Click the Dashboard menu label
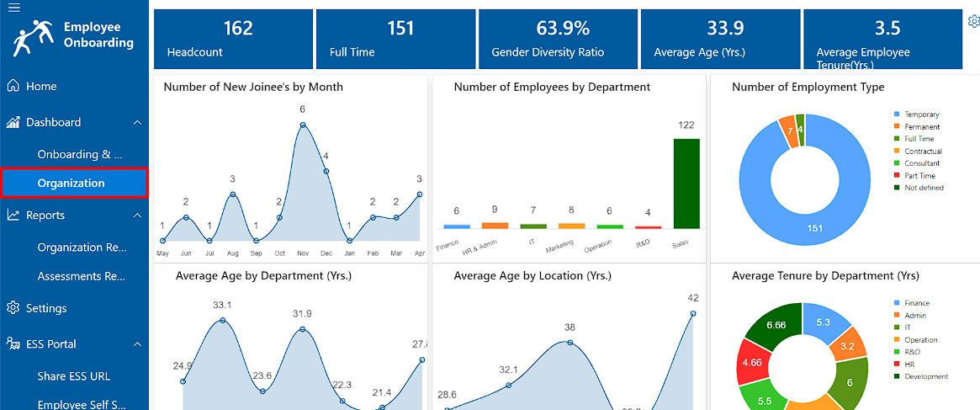The width and height of the screenshot is (980, 410). pos(53,122)
